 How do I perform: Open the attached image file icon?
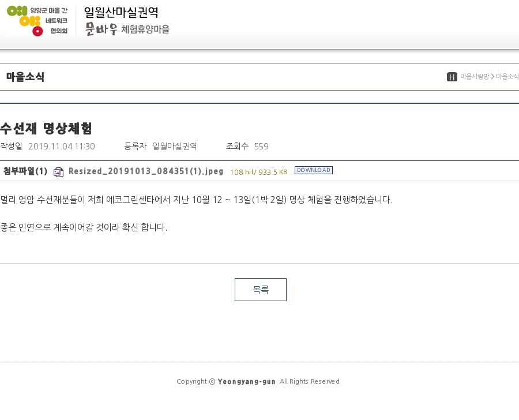(59, 172)
